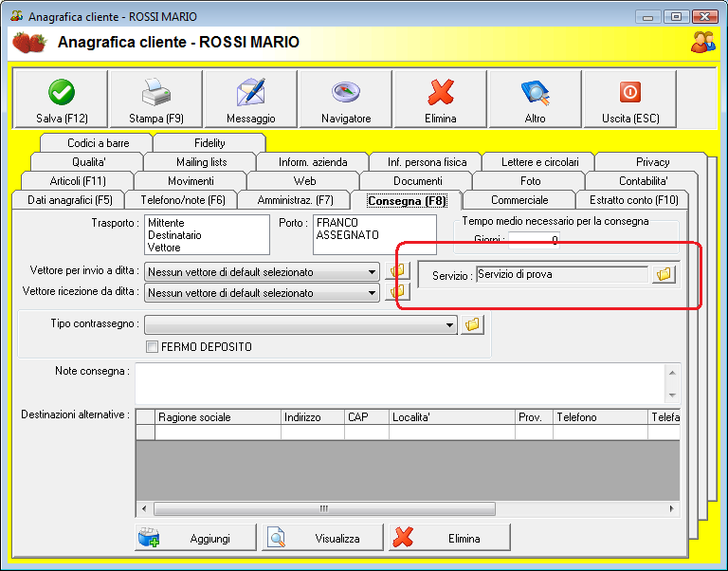Select FRANCO in Porto list
Screen dimensions: 728x571
(337, 223)
